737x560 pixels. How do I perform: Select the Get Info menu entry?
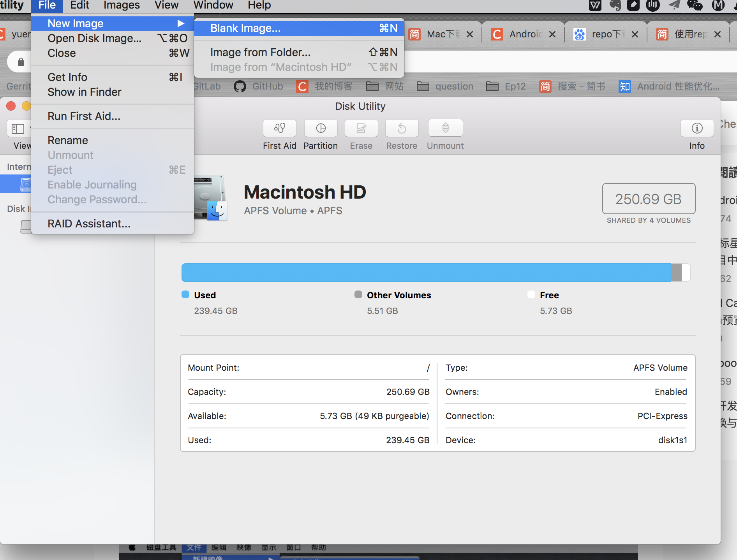point(67,77)
